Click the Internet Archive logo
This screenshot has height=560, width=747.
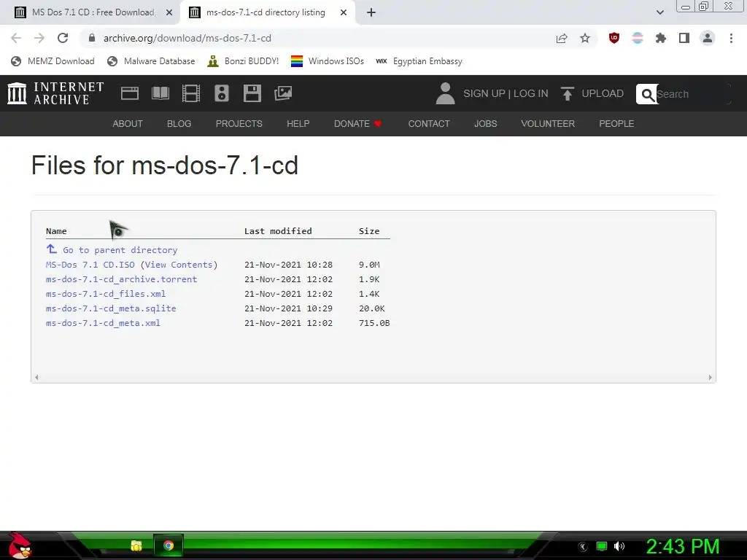coord(55,93)
